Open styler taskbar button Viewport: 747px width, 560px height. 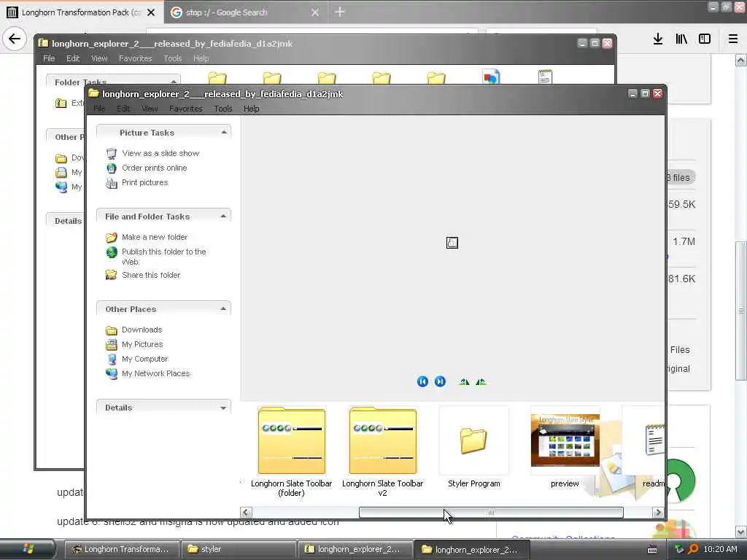point(239,549)
